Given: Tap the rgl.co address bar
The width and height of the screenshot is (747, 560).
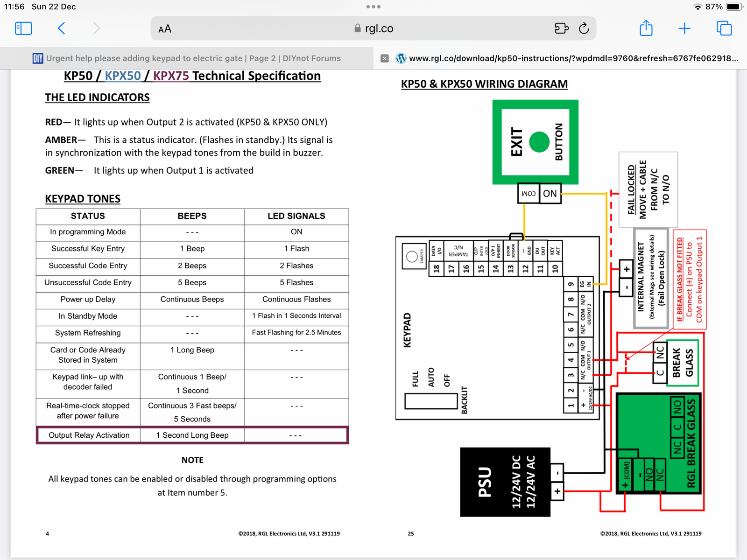Looking at the screenshot, I should coord(373,28).
